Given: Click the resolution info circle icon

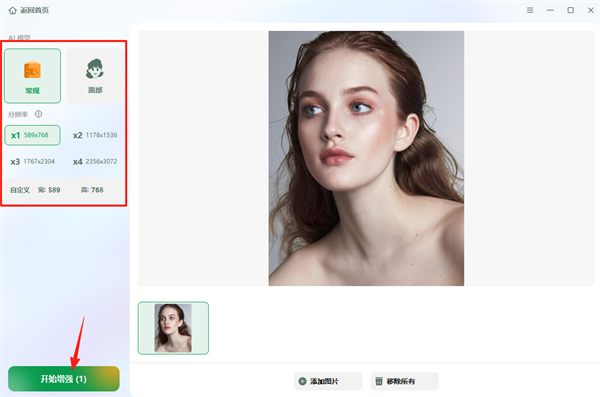Looking at the screenshot, I should 38,114.
